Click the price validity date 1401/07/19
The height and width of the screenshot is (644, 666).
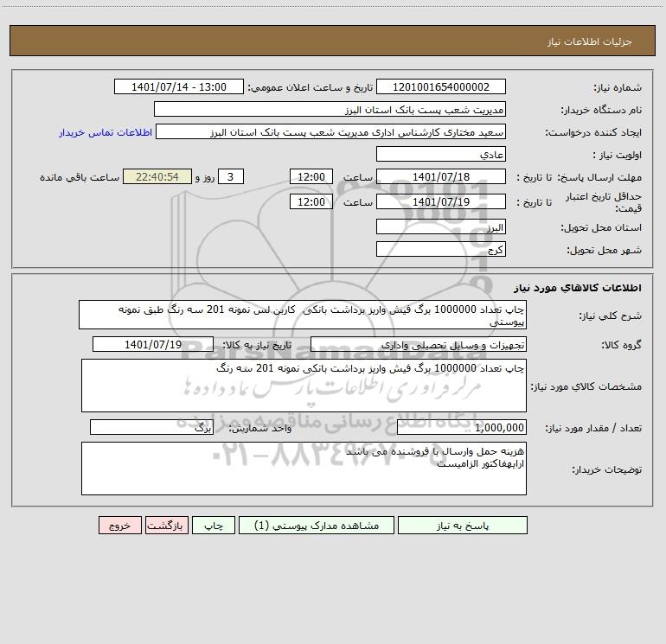click(x=441, y=201)
